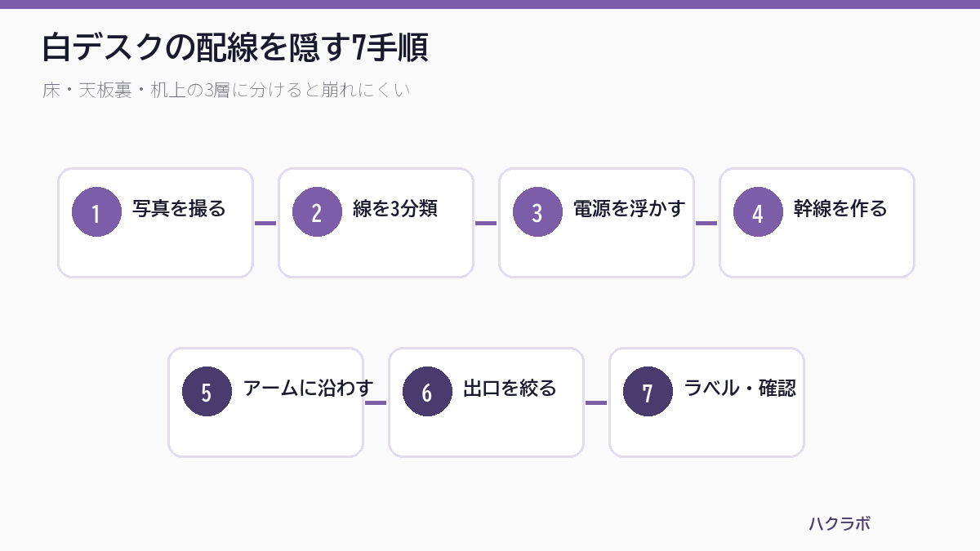Click the purple circle numbered 1

pos(96,212)
